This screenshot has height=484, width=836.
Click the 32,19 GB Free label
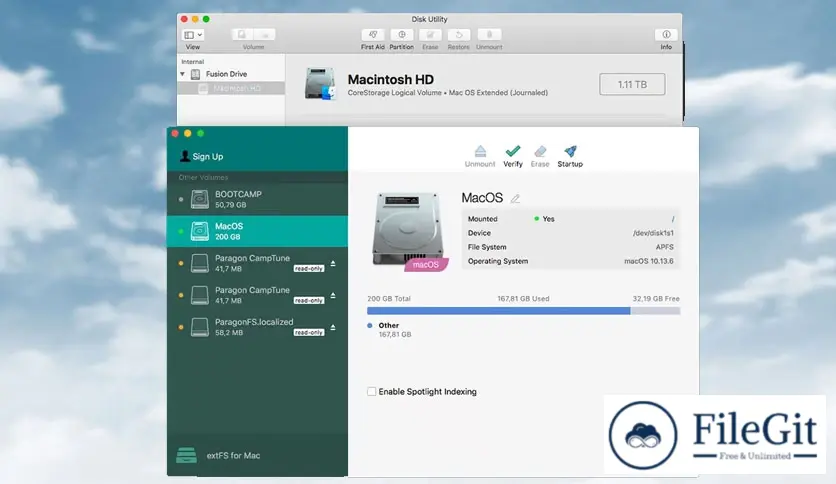click(x=656, y=299)
